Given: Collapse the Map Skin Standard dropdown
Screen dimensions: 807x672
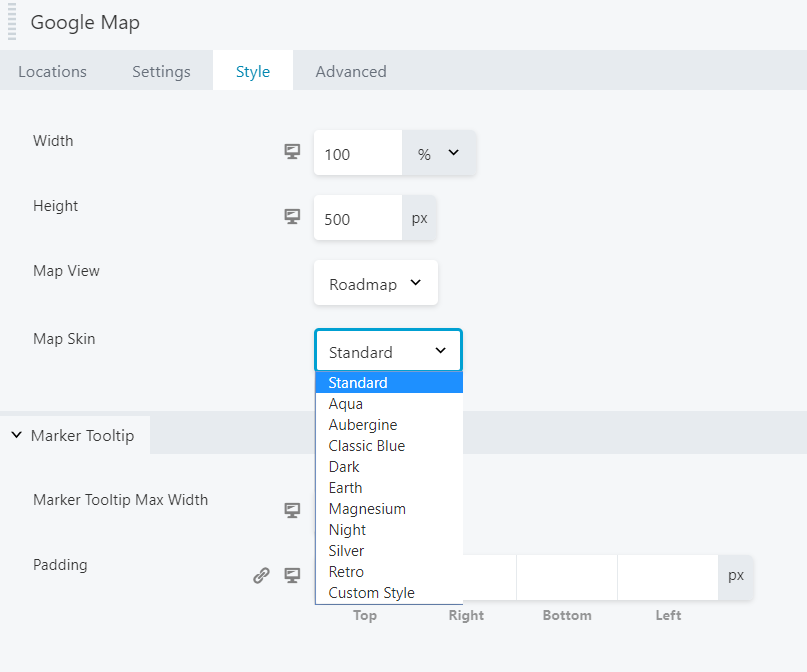Looking at the screenshot, I should point(388,351).
